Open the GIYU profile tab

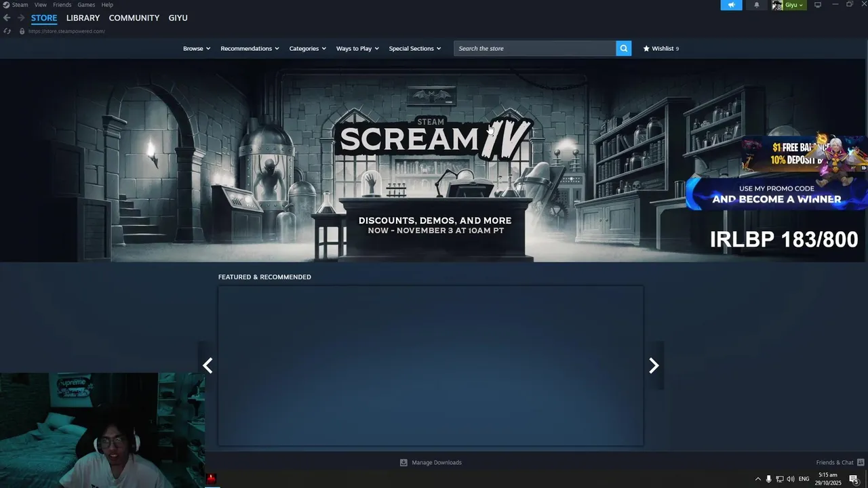(178, 18)
